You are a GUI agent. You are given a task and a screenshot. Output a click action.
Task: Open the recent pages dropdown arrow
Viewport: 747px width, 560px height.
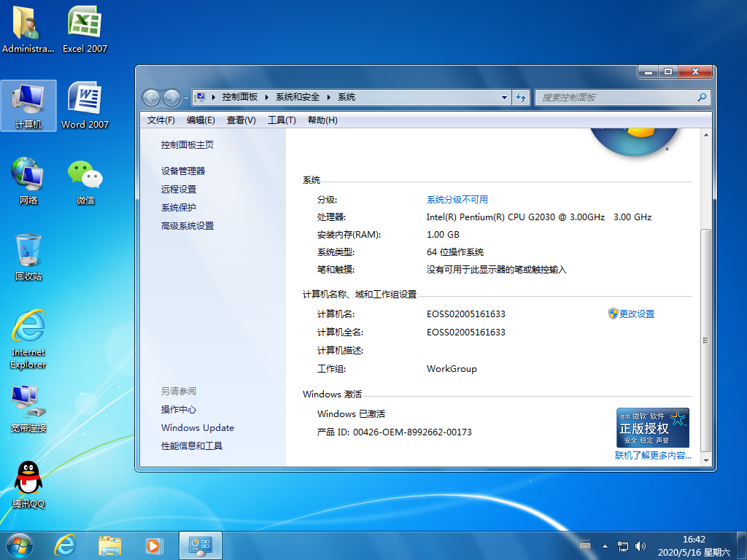pos(186,98)
